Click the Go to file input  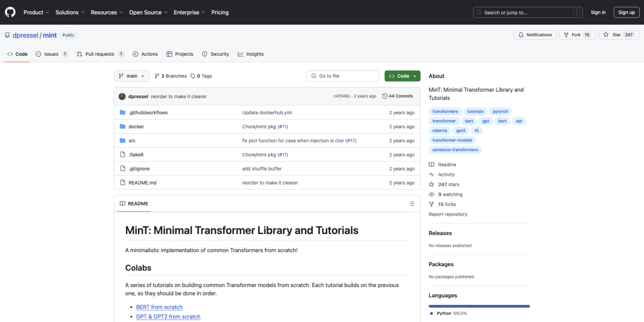343,76
